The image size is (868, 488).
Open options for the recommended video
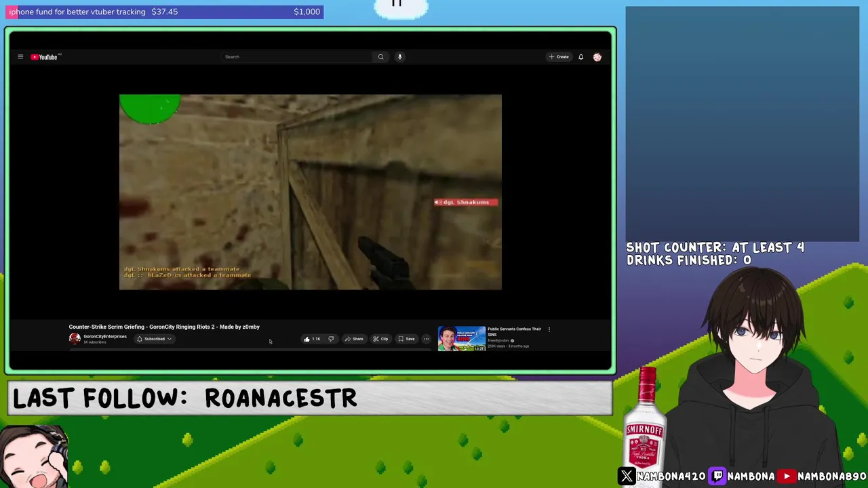pyautogui.click(x=549, y=329)
